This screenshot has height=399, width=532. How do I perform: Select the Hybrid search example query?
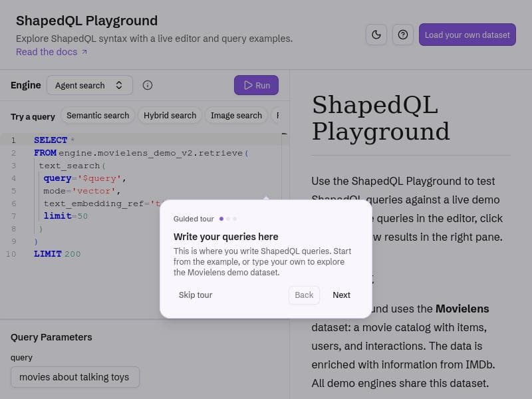170,115
